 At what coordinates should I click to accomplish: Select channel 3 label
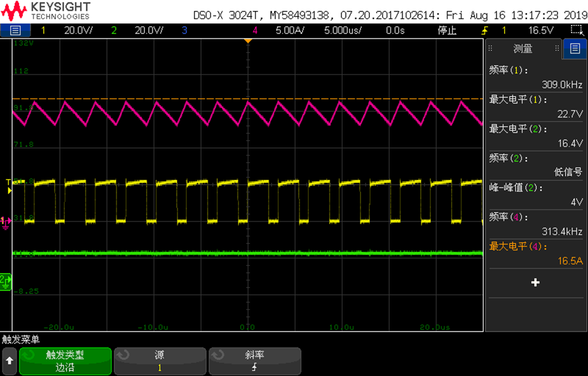[184, 30]
